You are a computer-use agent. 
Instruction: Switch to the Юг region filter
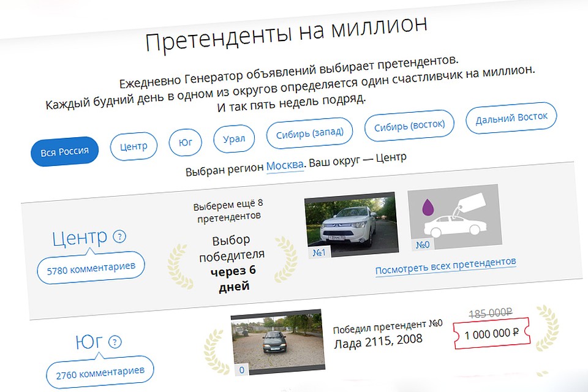185,142
